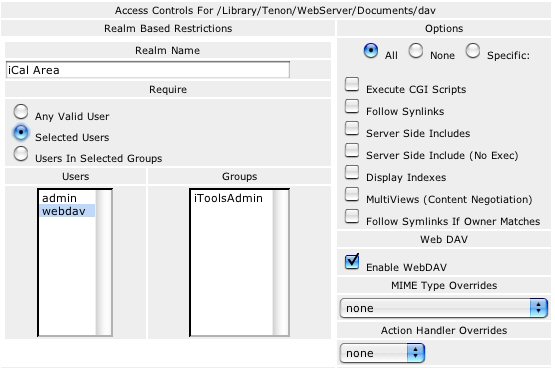Toggle MultiViews (Content Negotiation) checkbox

(352, 194)
